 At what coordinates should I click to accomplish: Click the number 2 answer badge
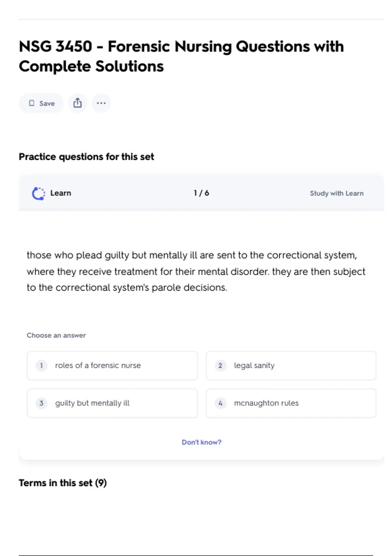[x=220, y=366]
